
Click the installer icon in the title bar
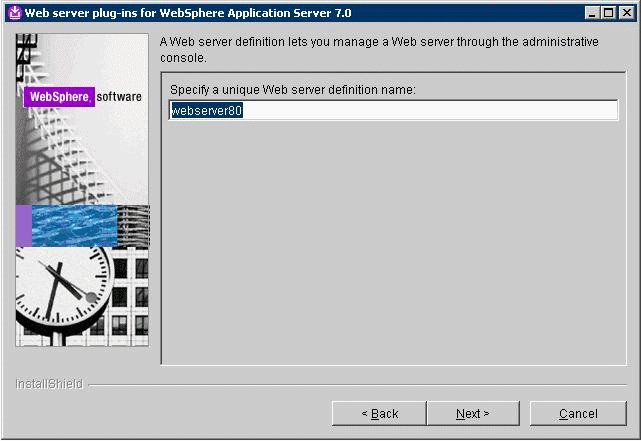point(15,13)
